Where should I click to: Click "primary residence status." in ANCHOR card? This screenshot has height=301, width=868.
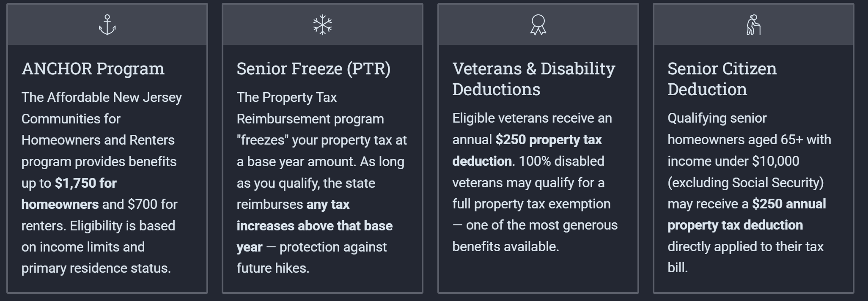[x=96, y=268]
